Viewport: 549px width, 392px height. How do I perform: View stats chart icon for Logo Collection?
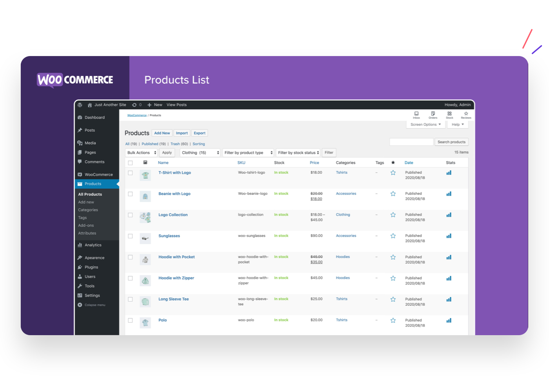(x=449, y=215)
